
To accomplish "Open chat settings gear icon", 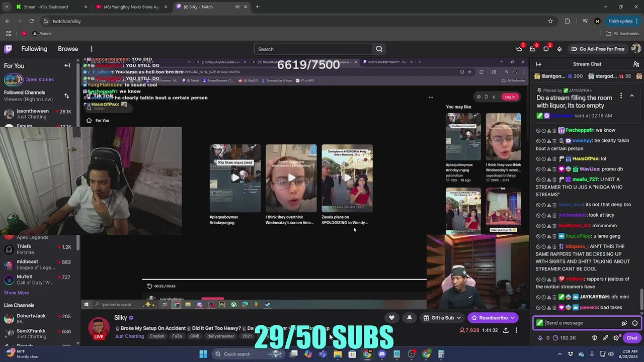I will point(616,338).
